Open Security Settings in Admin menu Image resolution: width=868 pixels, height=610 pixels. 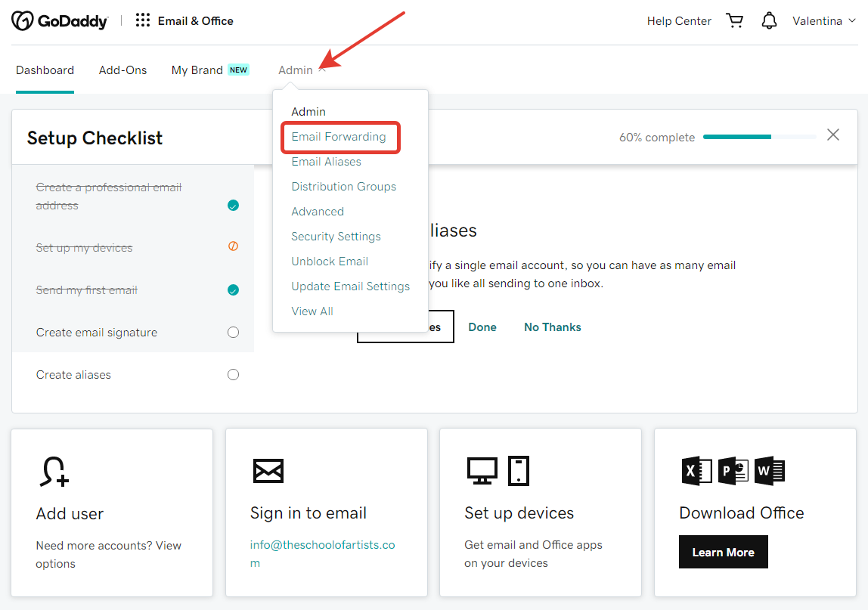pyautogui.click(x=336, y=237)
